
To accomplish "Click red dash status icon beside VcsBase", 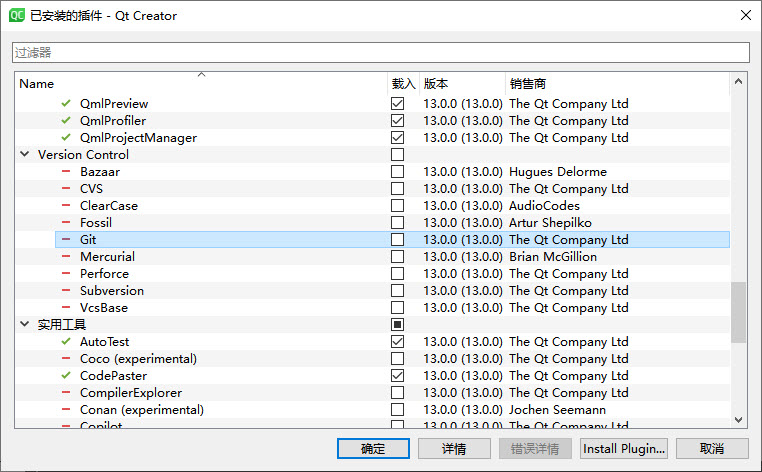I will pyautogui.click(x=66, y=307).
